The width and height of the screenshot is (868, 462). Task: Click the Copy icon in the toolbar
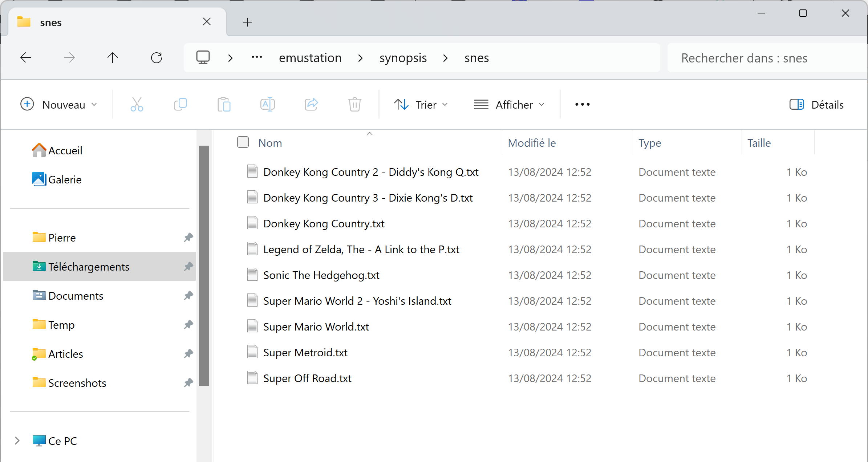(181, 105)
